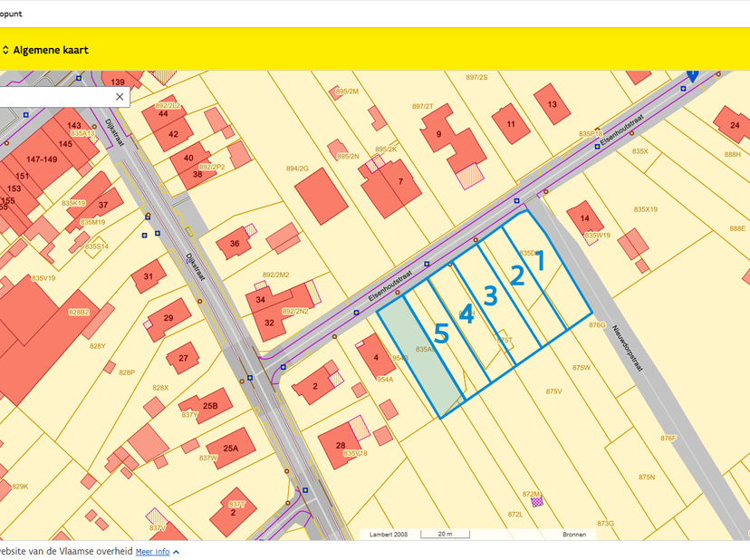750x560 pixels.
Task: Click parcel label 894/2G
Action: [x=297, y=169]
